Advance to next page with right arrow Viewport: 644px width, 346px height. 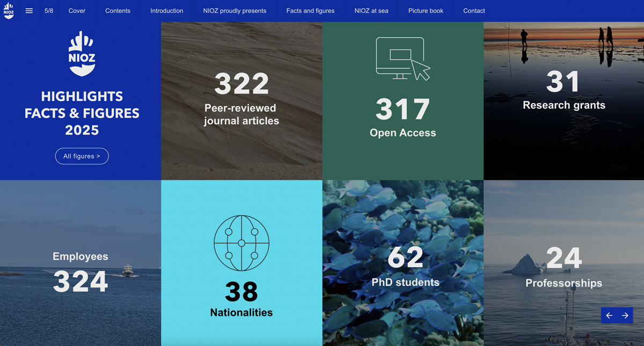(625, 315)
